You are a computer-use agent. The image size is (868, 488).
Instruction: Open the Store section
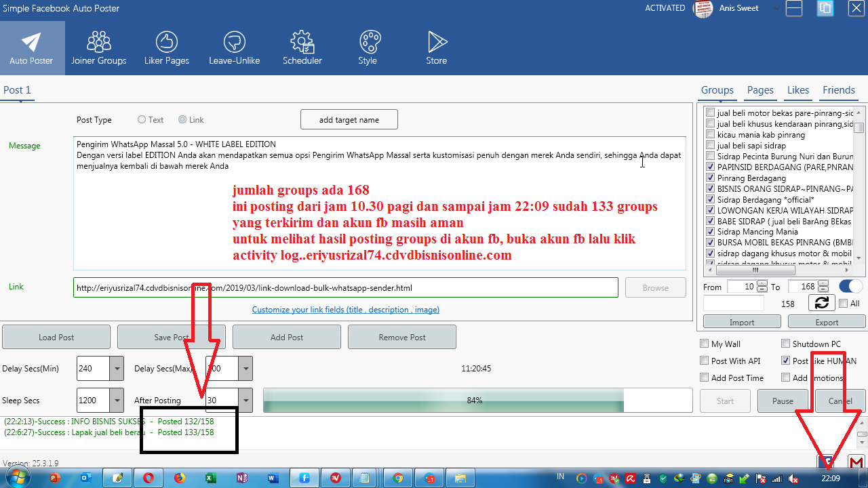pyautogui.click(x=437, y=47)
